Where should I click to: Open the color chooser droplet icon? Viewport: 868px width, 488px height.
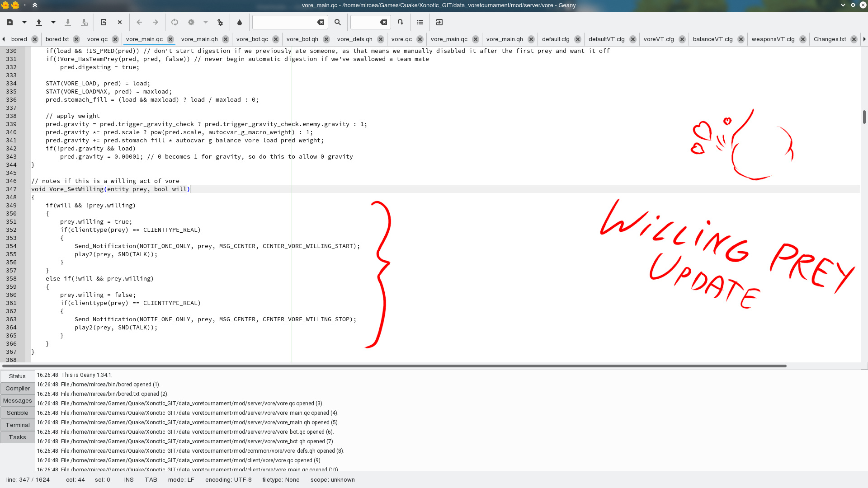240,22
